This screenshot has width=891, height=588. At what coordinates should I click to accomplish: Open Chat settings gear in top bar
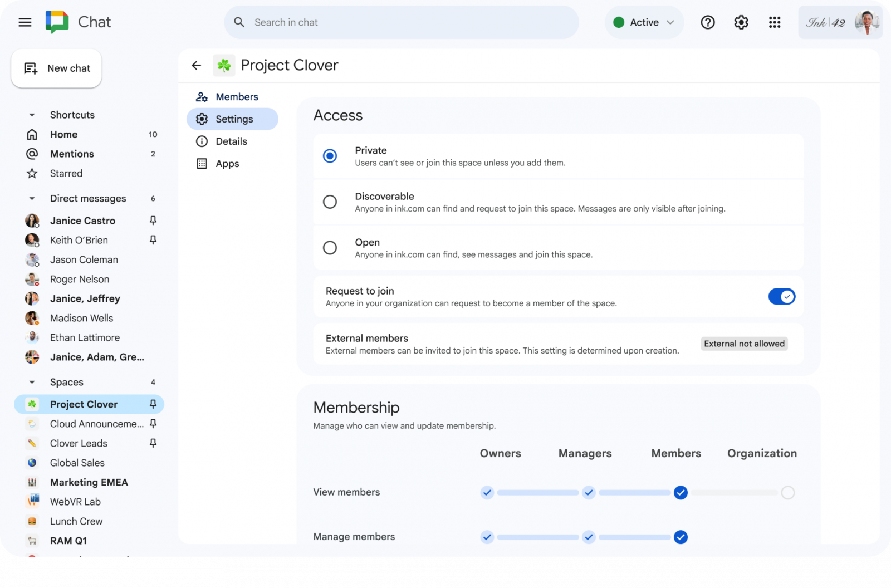[741, 22]
